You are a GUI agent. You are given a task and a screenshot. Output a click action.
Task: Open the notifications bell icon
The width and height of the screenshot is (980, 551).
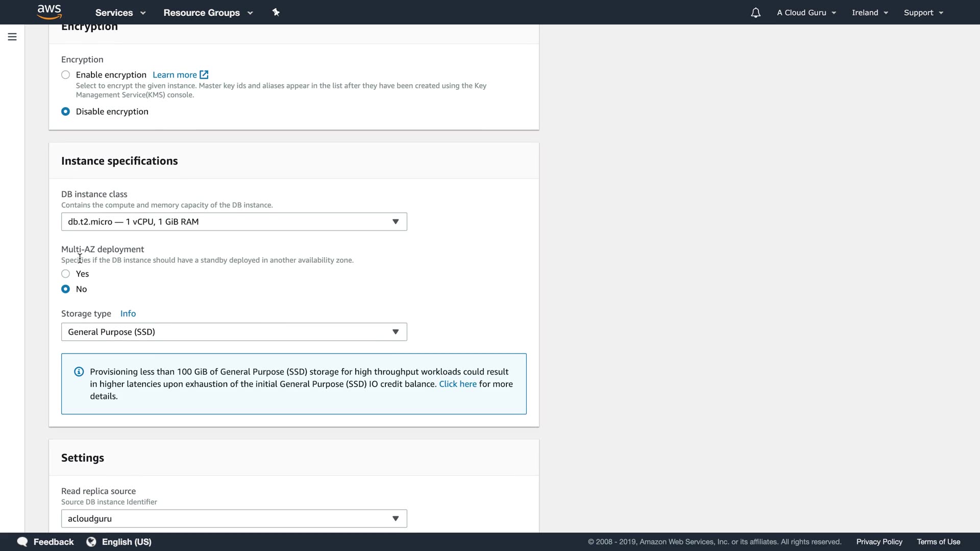pyautogui.click(x=755, y=13)
